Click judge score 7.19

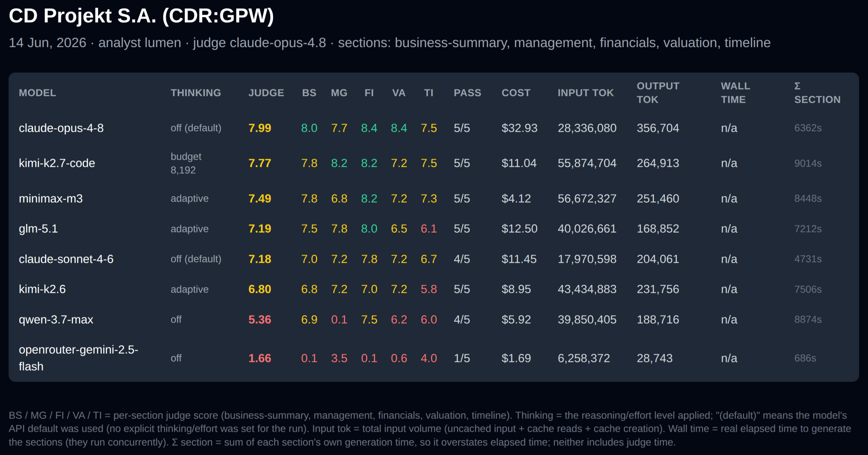pyautogui.click(x=260, y=228)
